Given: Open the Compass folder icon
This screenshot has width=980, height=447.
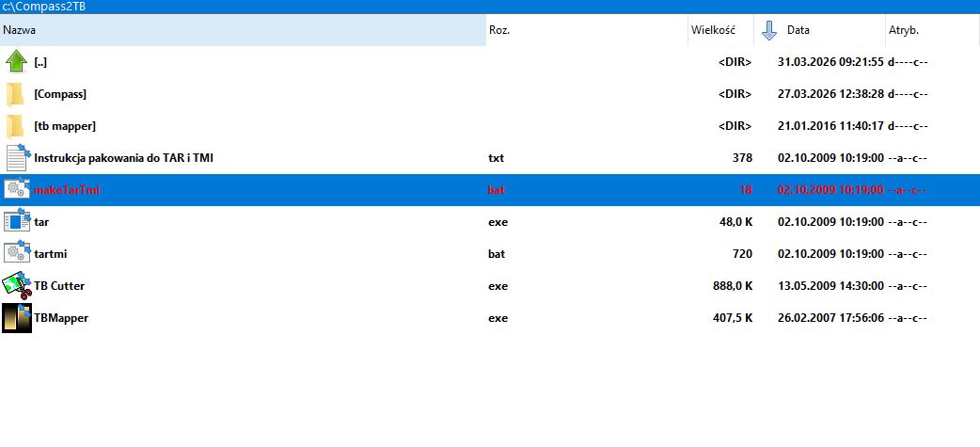Looking at the screenshot, I should [x=16, y=94].
